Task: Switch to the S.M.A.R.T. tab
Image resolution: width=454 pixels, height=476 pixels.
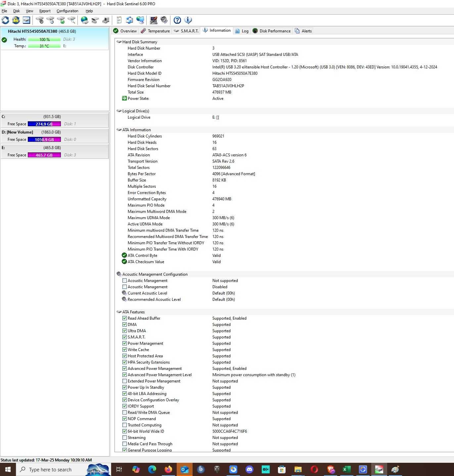Action: [x=186, y=31]
